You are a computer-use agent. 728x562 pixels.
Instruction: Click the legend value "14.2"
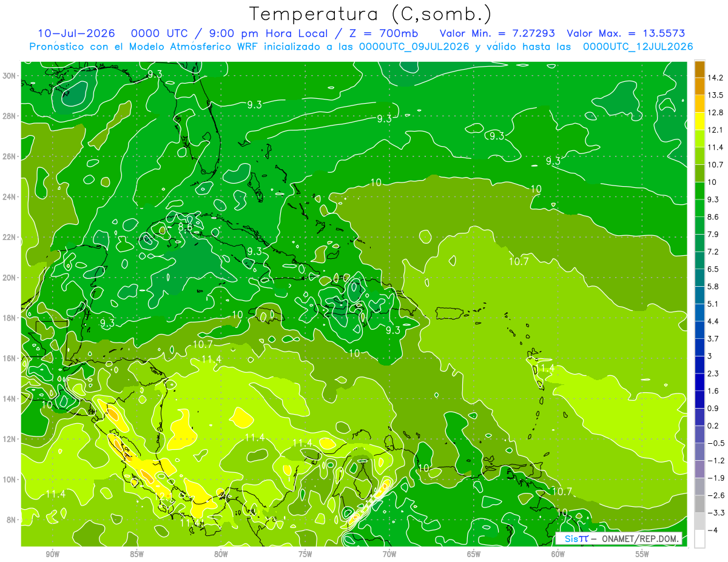tap(716, 78)
